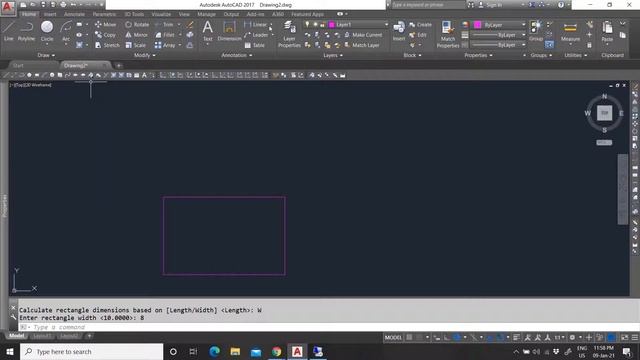Image resolution: width=640 pixels, height=360 pixels.
Task: Click the Make Current layer button
Action: pos(363,35)
